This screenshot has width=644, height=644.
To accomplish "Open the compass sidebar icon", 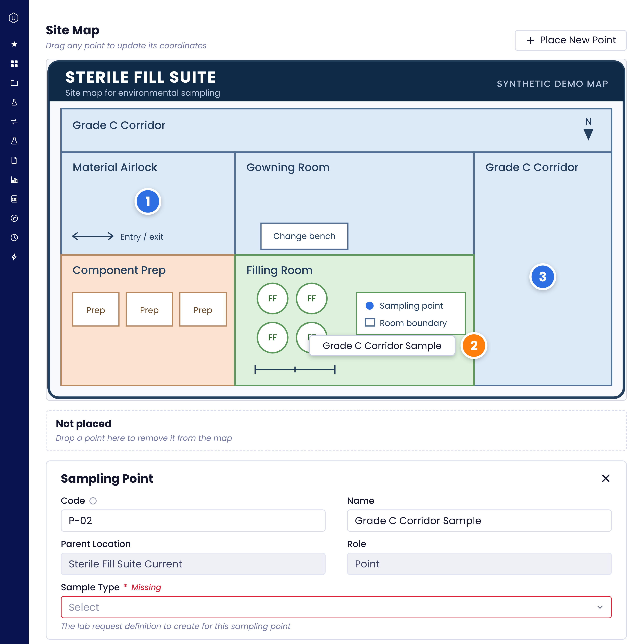I will point(14,218).
